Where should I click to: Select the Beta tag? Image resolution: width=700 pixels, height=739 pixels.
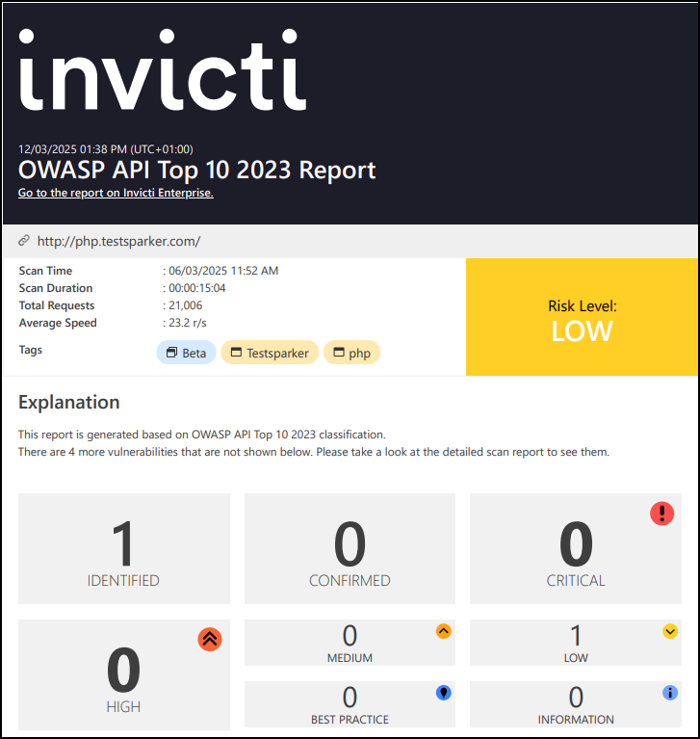point(186,353)
